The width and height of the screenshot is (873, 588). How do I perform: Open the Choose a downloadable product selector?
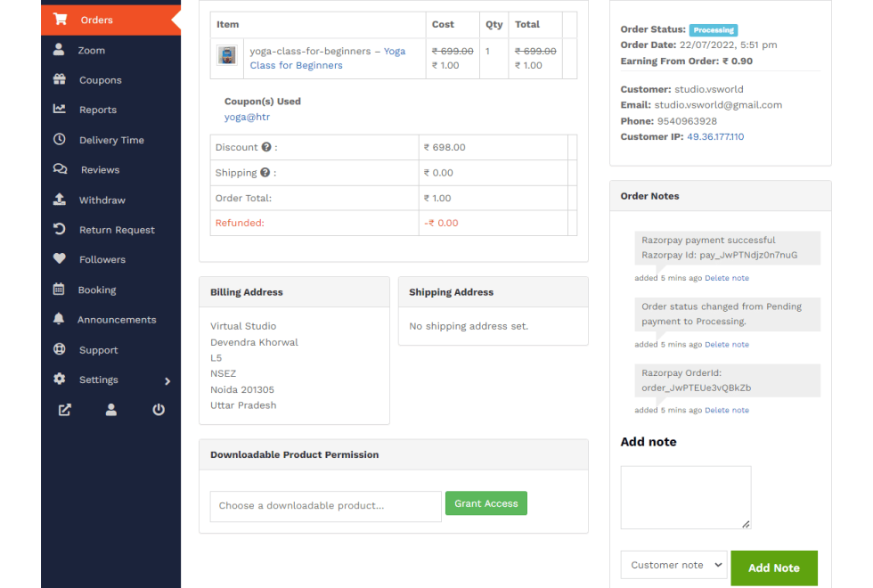tap(326, 506)
